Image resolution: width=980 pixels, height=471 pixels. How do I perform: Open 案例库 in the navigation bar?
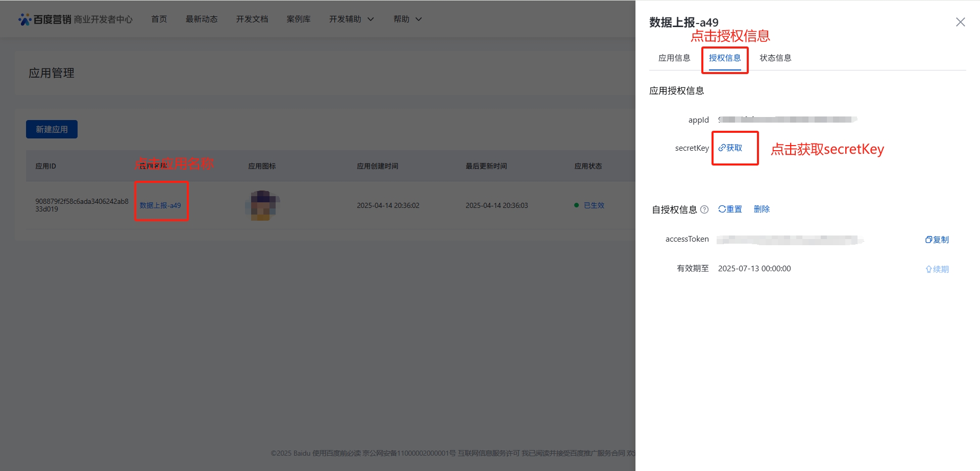tap(298, 19)
